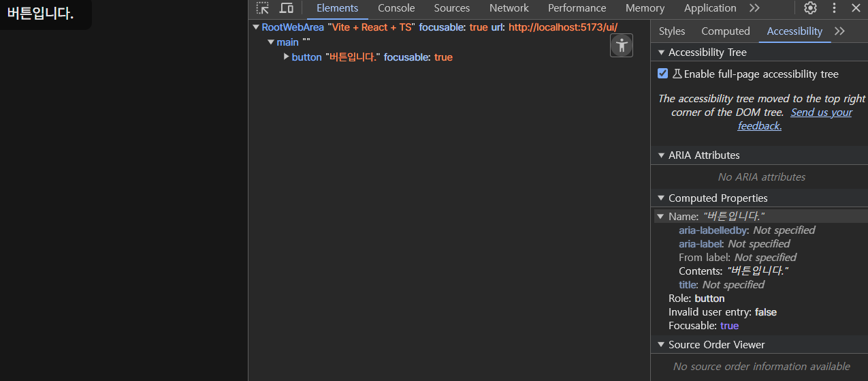Switch to the Styles sidebar tab
Screen dimensions: 868x381
pyautogui.click(x=672, y=31)
